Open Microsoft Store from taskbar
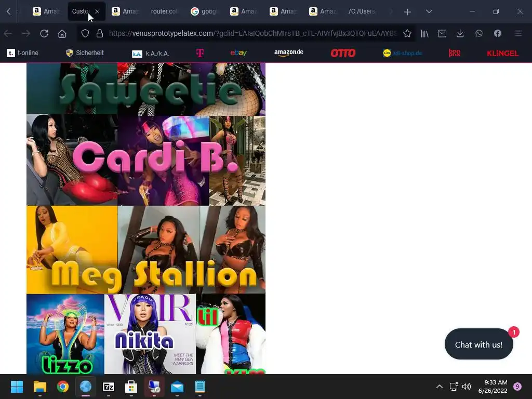This screenshot has height=399, width=532. [x=131, y=387]
